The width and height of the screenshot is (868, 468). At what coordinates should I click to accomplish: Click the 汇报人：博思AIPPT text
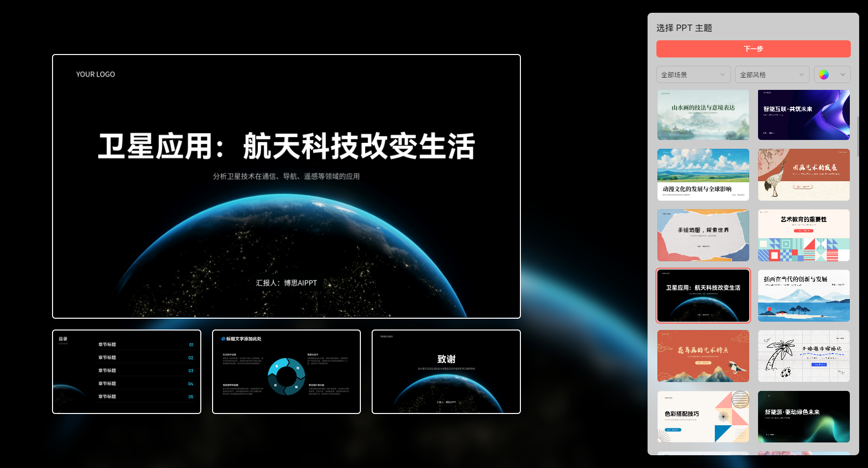(x=286, y=283)
